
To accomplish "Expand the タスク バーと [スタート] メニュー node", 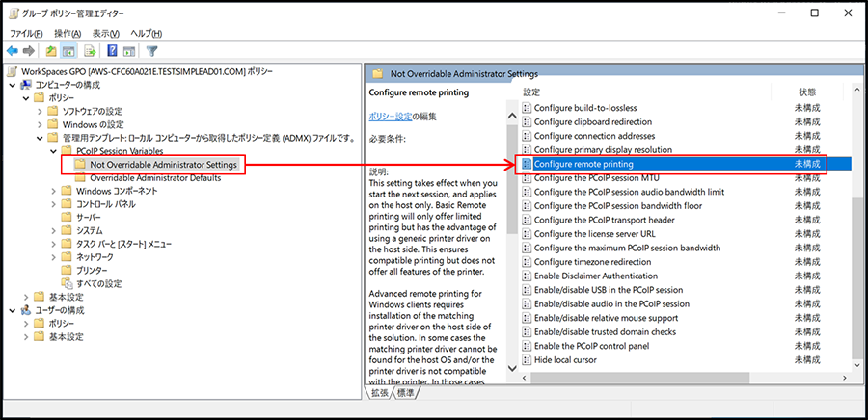I will 53,245.
